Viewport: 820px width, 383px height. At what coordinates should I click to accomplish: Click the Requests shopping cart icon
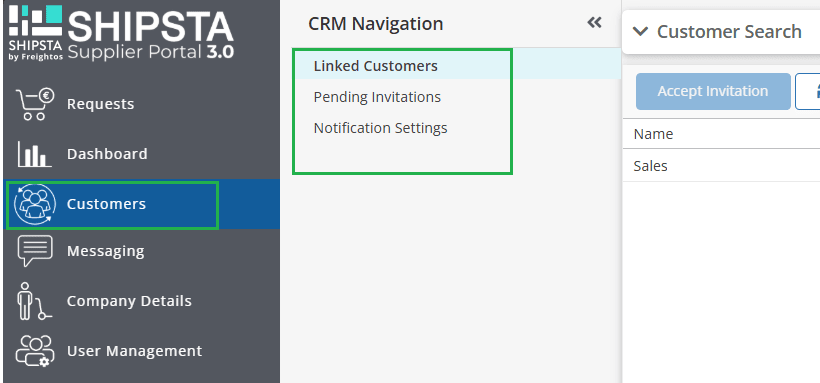pos(35,104)
